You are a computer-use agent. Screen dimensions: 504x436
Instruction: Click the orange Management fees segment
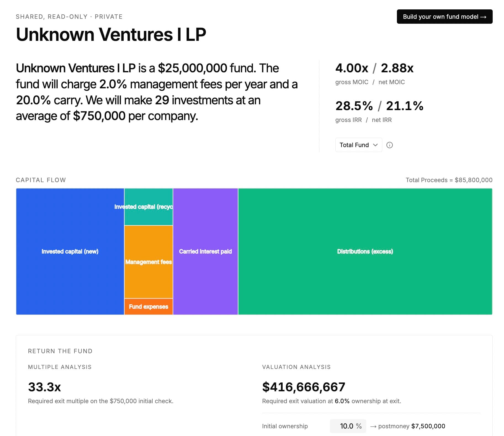click(x=148, y=262)
